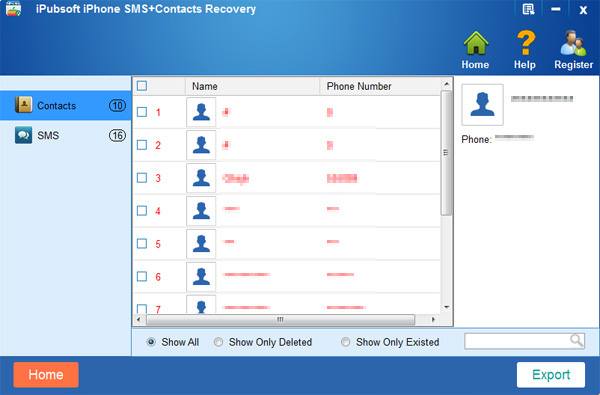Click the Home house icon in top toolbar
600x395 pixels.
475,43
